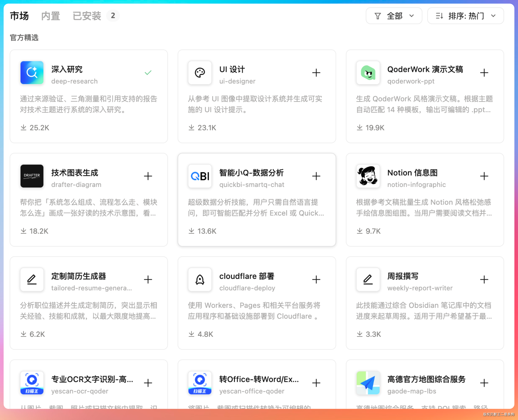Image resolution: width=518 pixels, height=420 pixels.
Task: Open the 深入研究 skill icon
Action: pyautogui.click(x=32, y=73)
